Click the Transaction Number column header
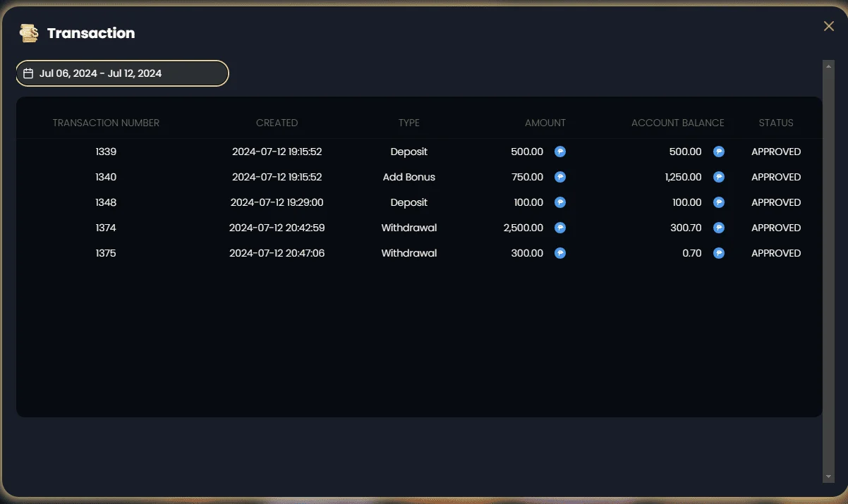This screenshot has height=504, width=848. [x=106, y=123]
